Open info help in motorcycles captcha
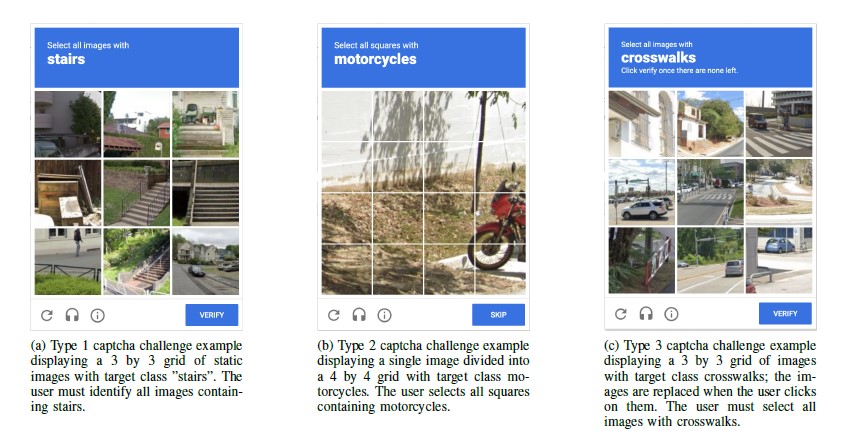 [x=384, y=315]
